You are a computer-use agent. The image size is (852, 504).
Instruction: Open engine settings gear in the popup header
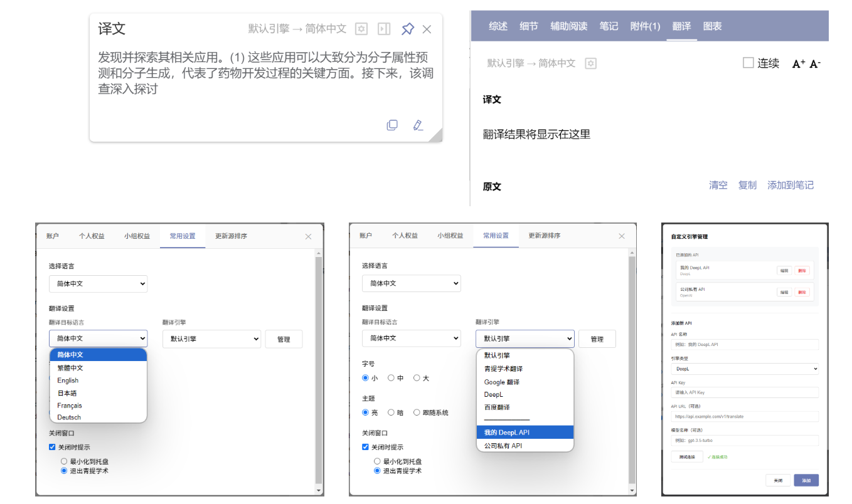click(360, 28)
